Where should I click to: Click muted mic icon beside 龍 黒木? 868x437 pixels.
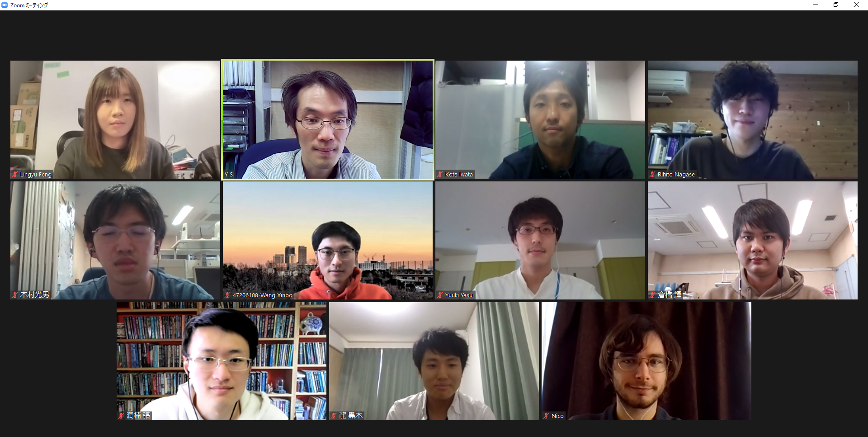(334, 416)
